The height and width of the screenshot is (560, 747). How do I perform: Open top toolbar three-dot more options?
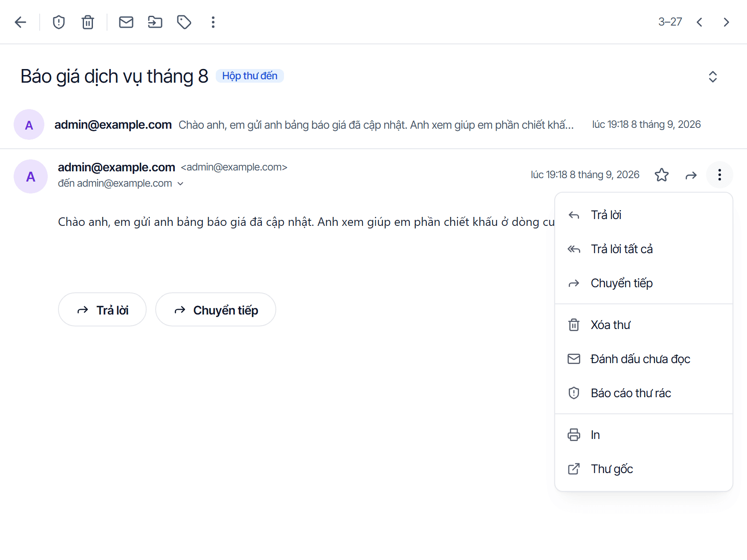213,22
